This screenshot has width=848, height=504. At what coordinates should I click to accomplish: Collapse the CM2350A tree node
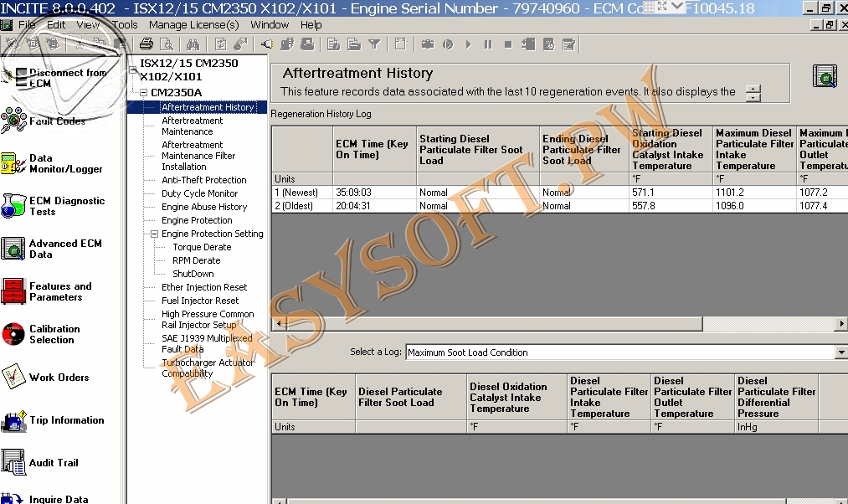143,93
